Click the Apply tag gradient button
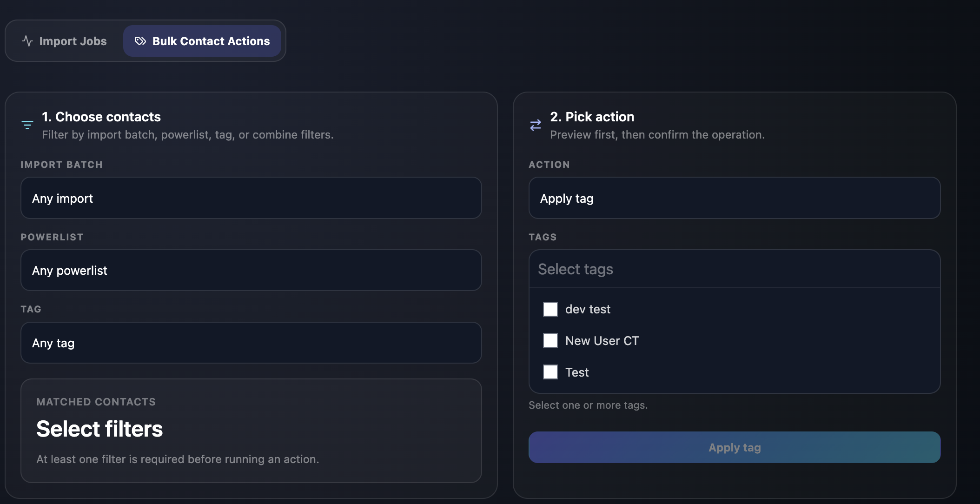 coord(735,447)
